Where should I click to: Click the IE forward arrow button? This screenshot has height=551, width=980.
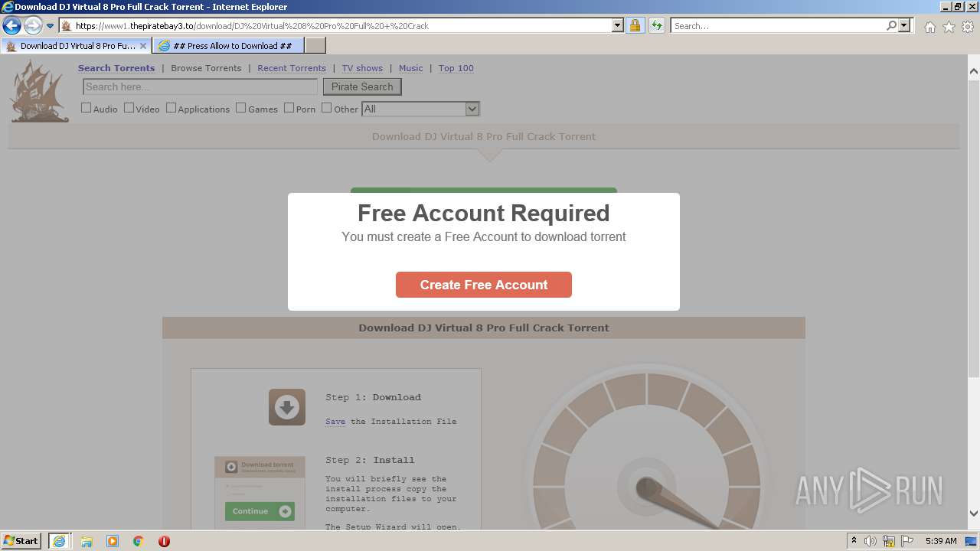coord(33,25)
